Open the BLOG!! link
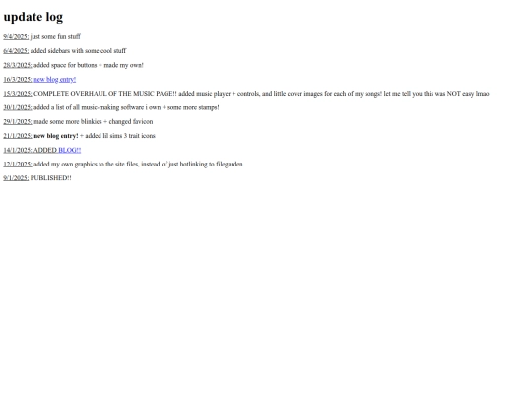The height and width of the screenshot is (399, 532). pos(70,150)
